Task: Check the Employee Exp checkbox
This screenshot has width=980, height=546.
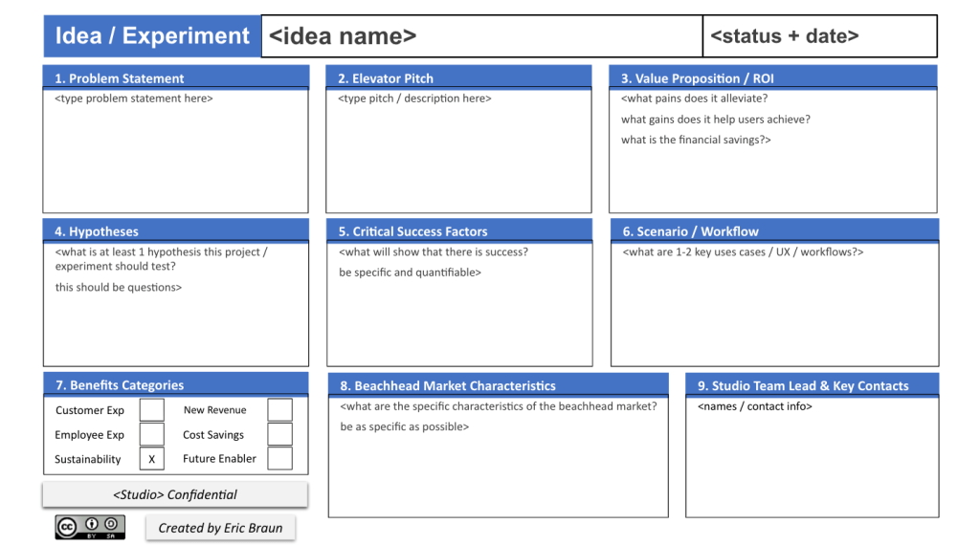Action: tap(151, 434)
